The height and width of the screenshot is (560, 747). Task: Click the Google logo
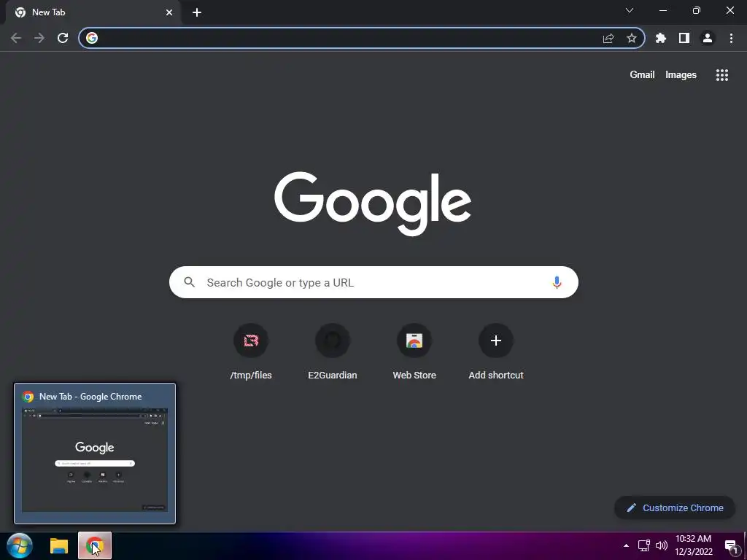(373, 204)
